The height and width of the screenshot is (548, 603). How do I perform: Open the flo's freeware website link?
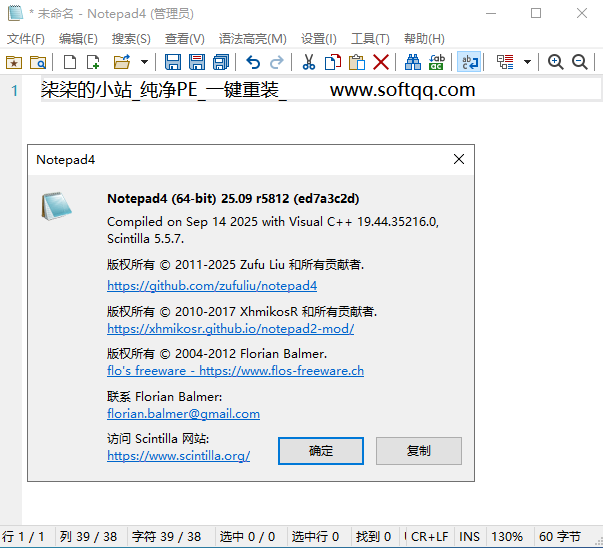tap(235, 371)
